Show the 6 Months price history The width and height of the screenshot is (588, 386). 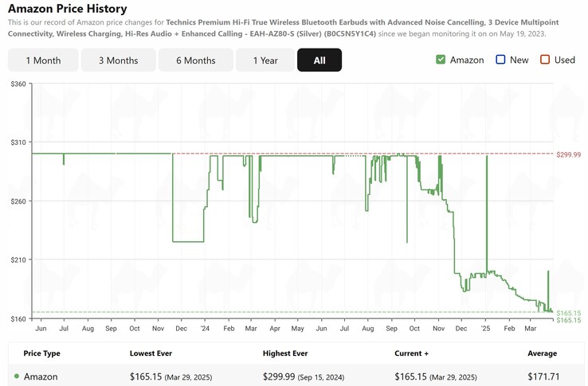pyautogui.click(x=196, y=60)
